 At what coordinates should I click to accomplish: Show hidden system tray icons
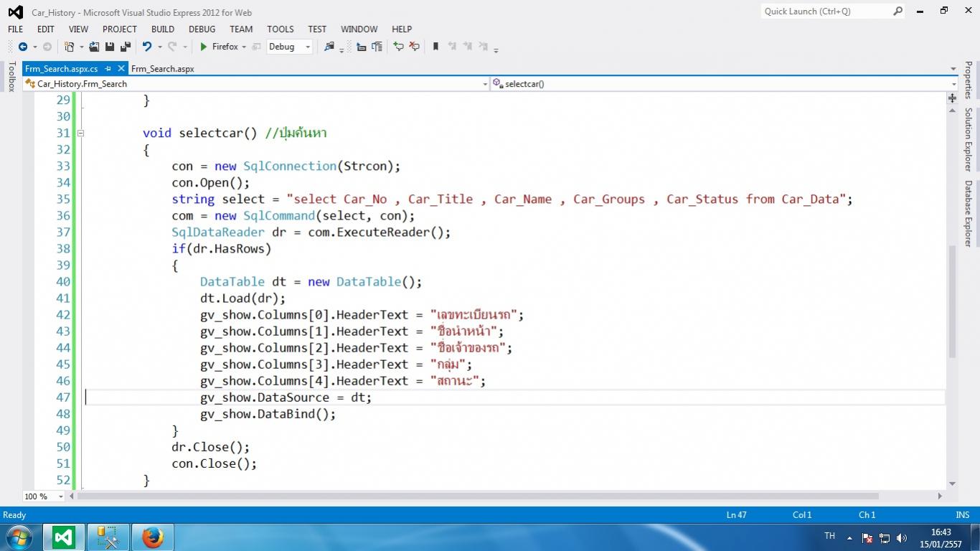849,537
